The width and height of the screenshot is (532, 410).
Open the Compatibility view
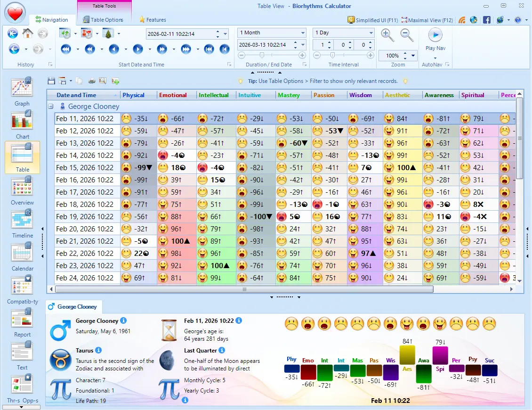click(21, 287)
